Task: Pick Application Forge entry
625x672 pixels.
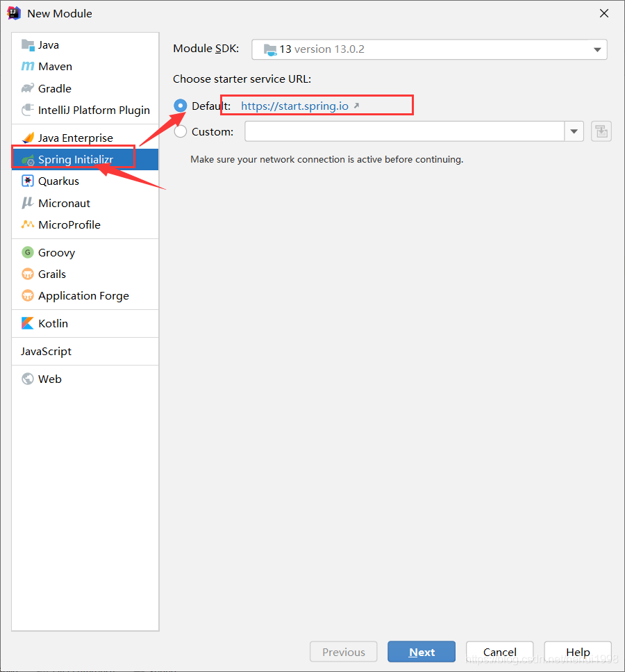Action: point(85,296)
